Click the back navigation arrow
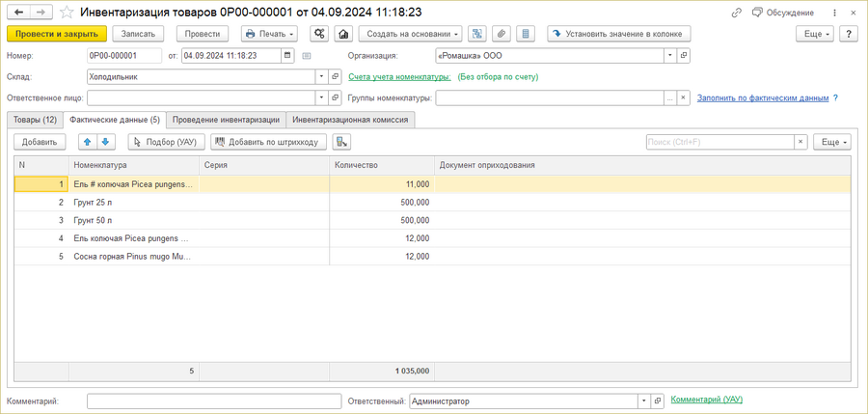The image size is (868, 414). 17,12
